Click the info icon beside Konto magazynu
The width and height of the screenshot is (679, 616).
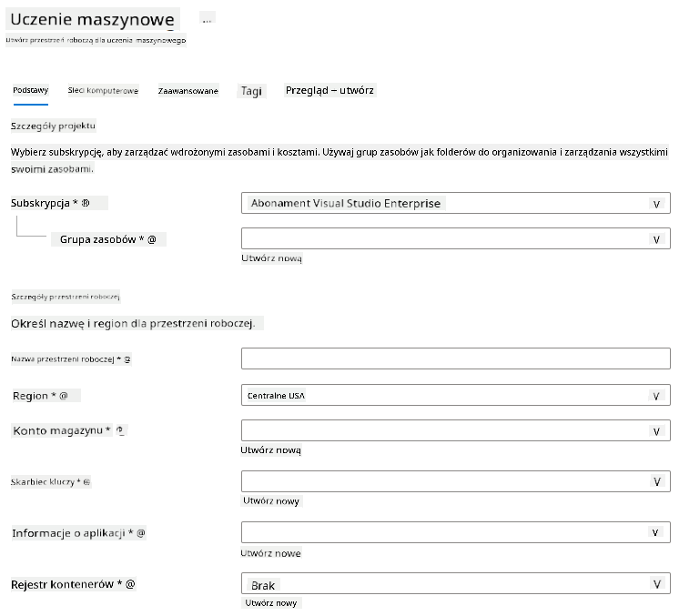tap(120, 430)
